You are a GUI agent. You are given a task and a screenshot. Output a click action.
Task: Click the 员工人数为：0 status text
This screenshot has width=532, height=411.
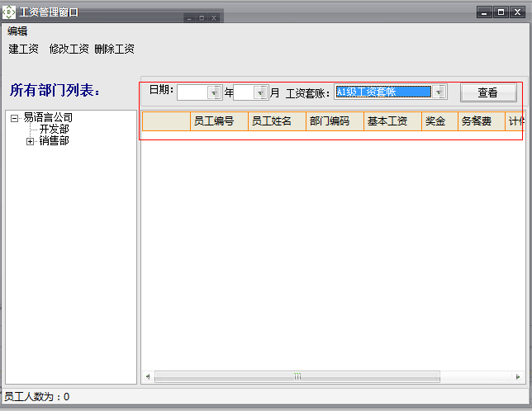coord(36,396)
